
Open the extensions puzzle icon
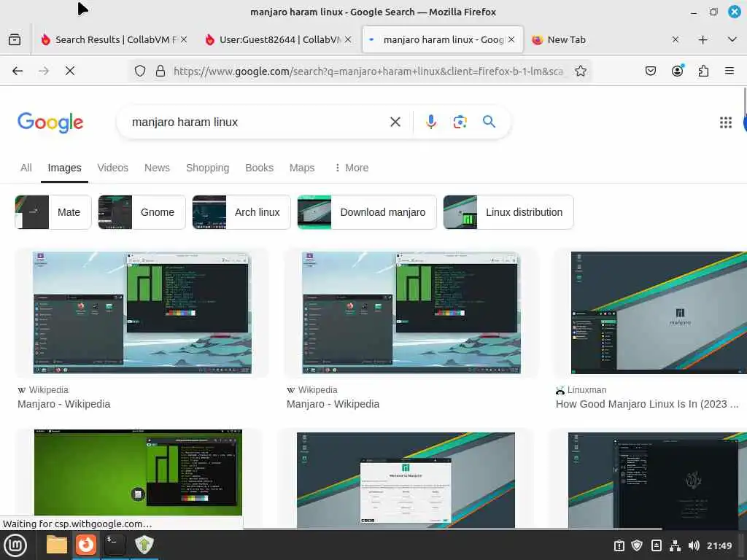coord(703,71)
